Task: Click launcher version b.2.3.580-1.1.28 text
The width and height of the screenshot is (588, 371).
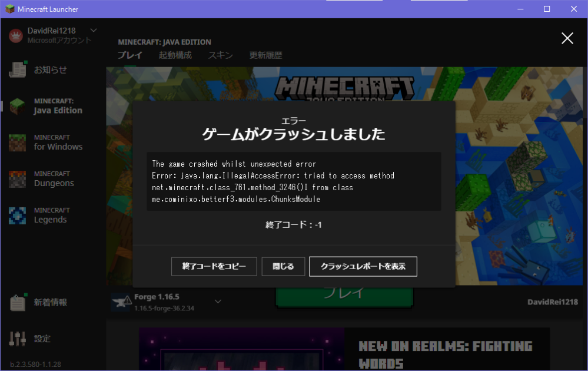Action: click(x=35, y=365)
